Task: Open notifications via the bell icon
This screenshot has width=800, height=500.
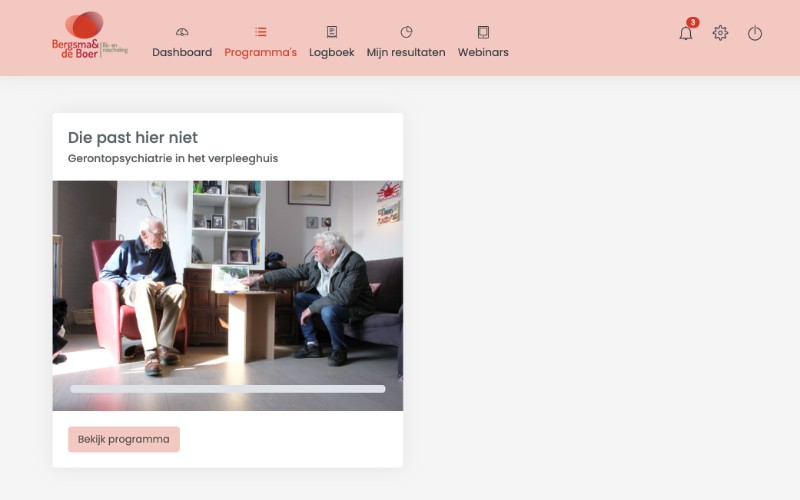Action: click(686, 34)
